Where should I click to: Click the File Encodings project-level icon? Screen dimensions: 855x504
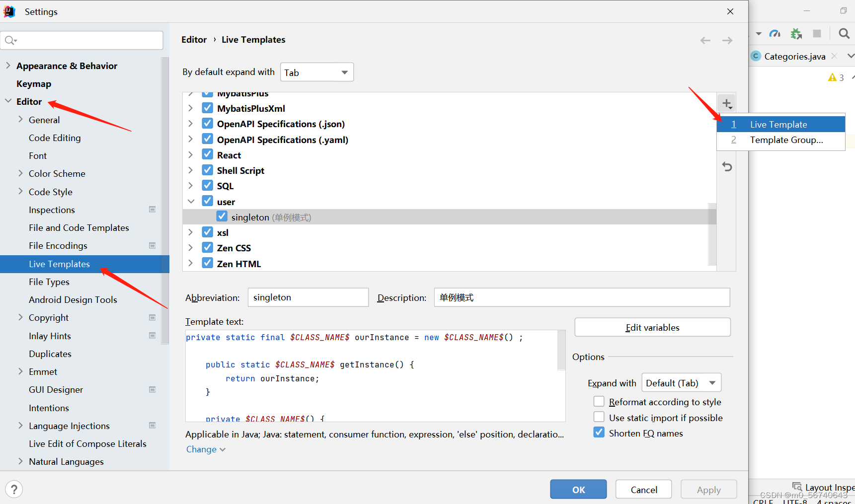click(x=153, y=245)
